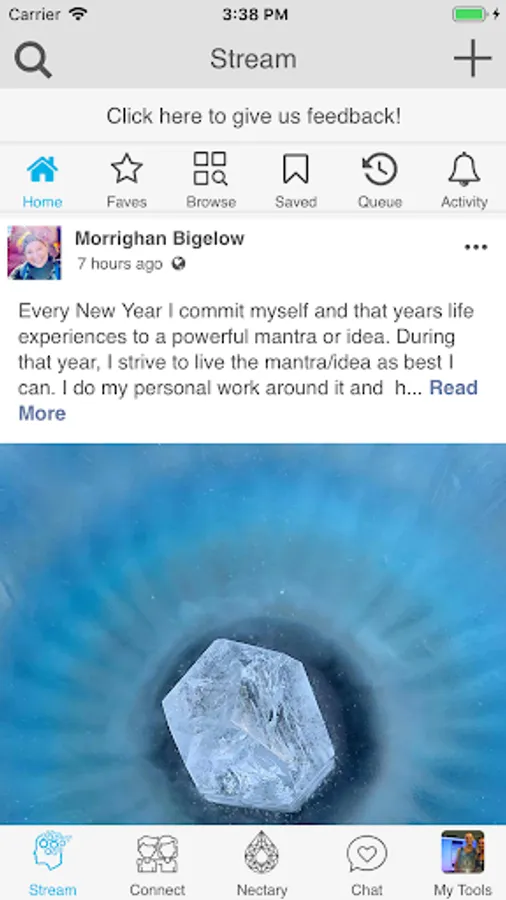Screen dimensions: 506x900
Task: Click the globe public visibility icon
Action: point(178,263)
